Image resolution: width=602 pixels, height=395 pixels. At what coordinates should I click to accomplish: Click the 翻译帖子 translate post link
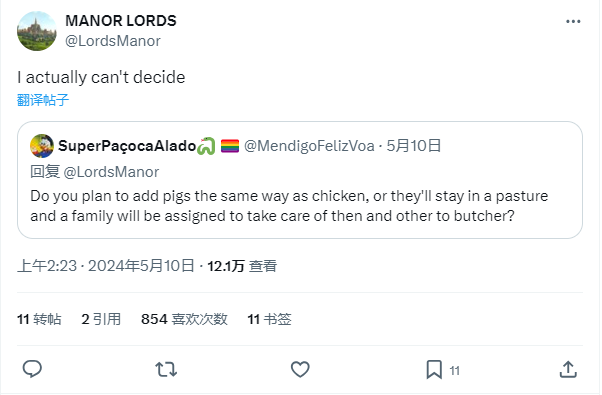click(x=43, y=100)
